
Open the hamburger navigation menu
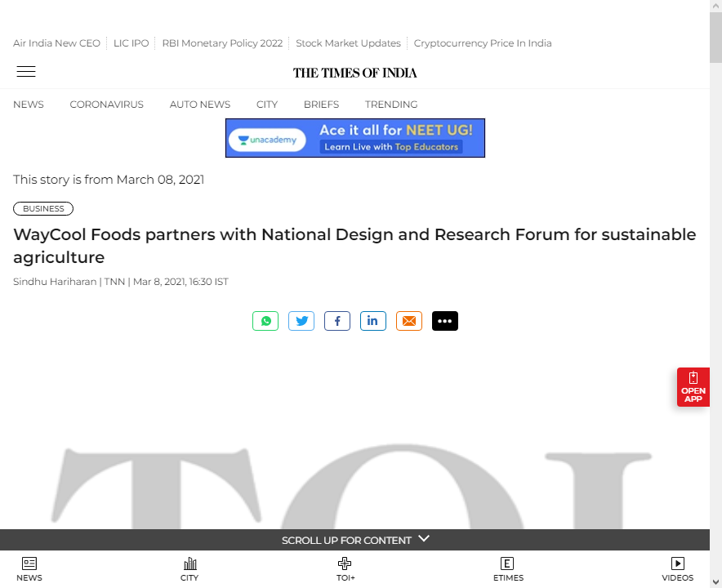coord(25,71)
